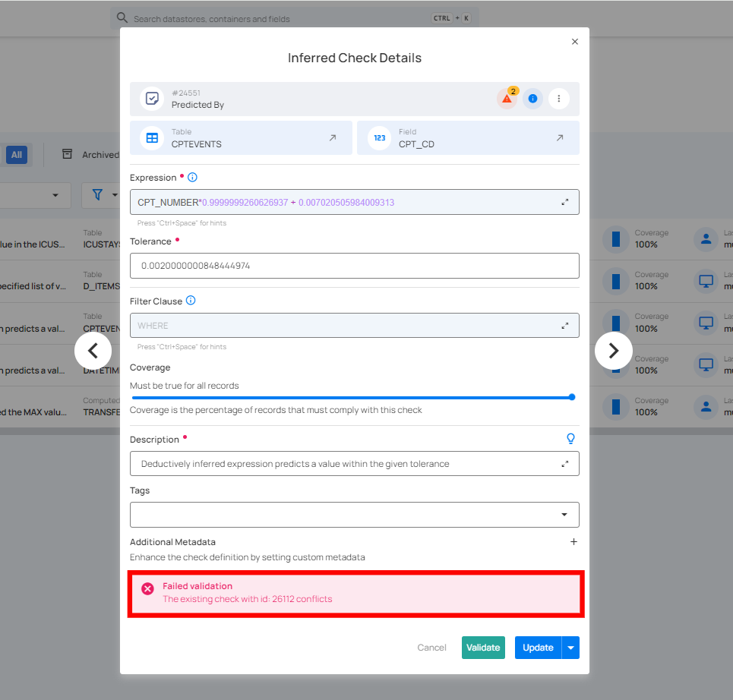Click the checkmark icon beside Predicted By
The image size is (733, 700).
pyautogui.click(x=152, y=99)
